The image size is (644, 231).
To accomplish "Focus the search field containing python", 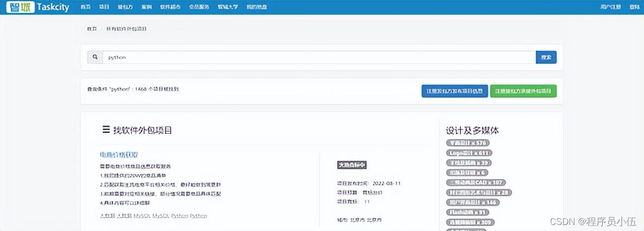I will (319, 57).
